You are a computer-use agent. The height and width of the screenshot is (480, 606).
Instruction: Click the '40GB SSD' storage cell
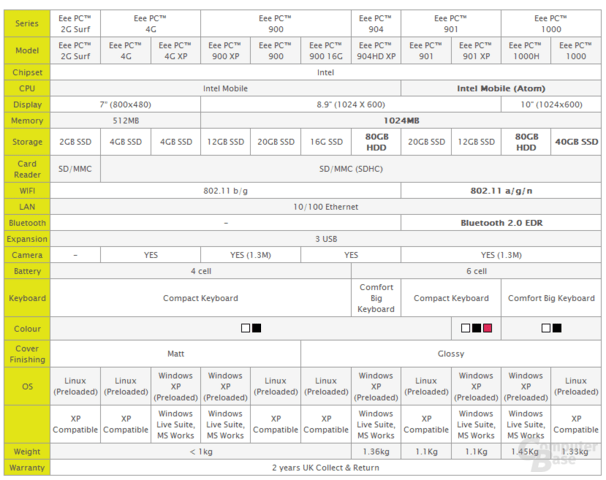coord(576,142)
